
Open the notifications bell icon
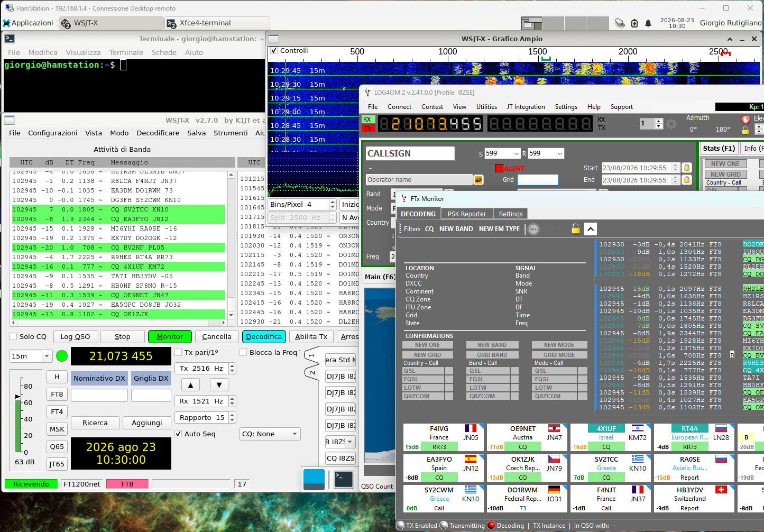tap(648, 23)
